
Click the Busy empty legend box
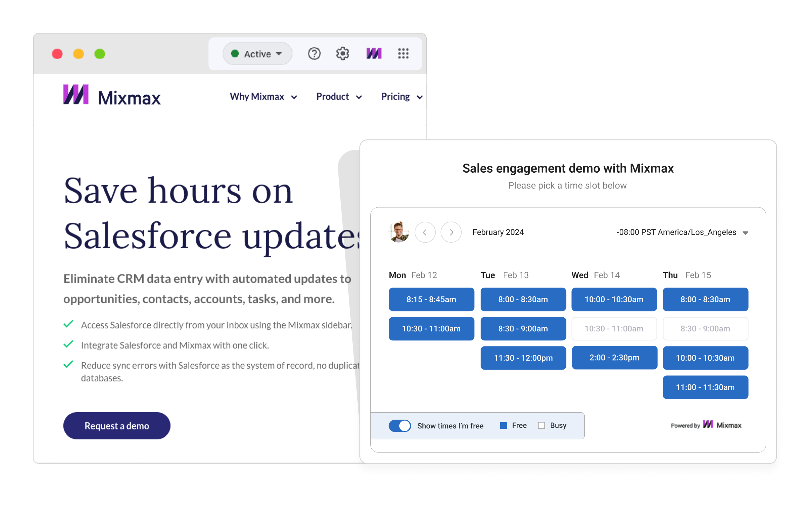[x=542, y=425]
